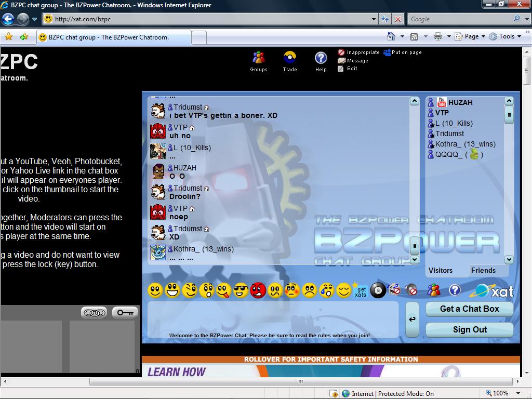
Task: Open the Help question mark icon at top
Action: (321, 61)
